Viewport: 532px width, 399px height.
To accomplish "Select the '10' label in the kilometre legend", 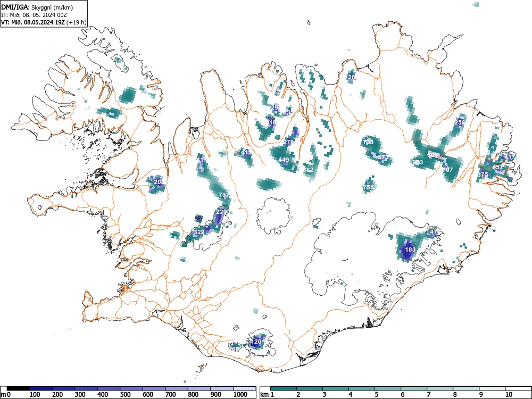I will point(508,395).
